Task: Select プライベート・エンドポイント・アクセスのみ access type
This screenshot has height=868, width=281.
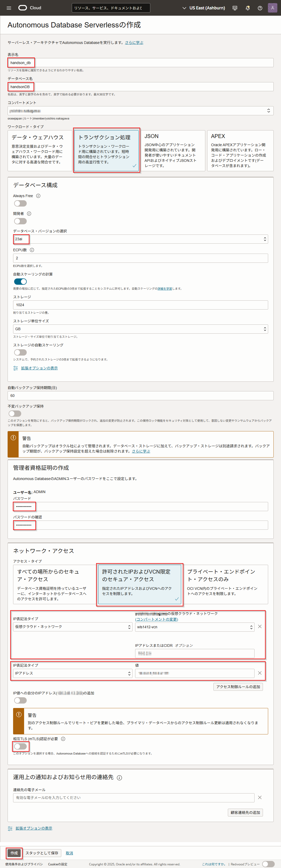Action: 225,584
